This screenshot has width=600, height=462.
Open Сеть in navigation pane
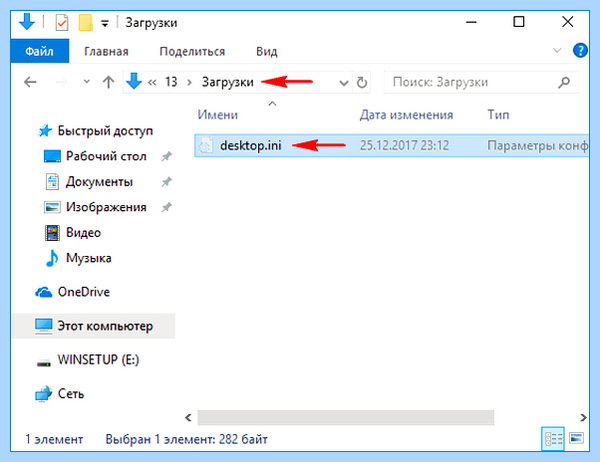click(x=71, y=393)
